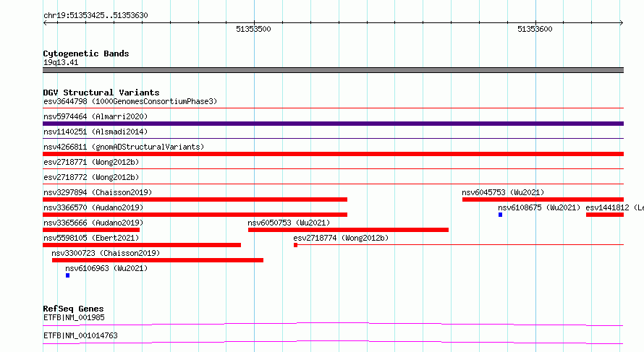Viewport: 644px width, 352px height.
Task: Click the thick purple nsv5974464 variant bar
Action: (x=333, y=124)
